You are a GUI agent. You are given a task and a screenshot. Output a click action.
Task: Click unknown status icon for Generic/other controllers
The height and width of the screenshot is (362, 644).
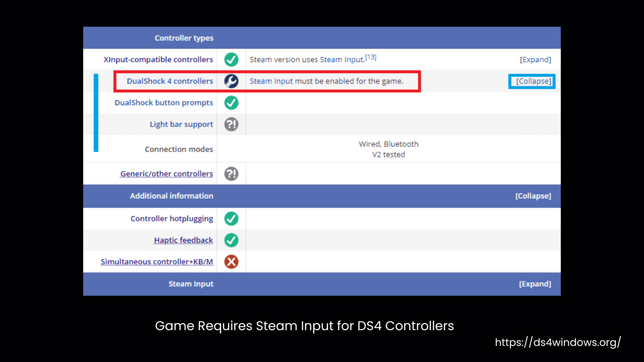pos(231,174)
